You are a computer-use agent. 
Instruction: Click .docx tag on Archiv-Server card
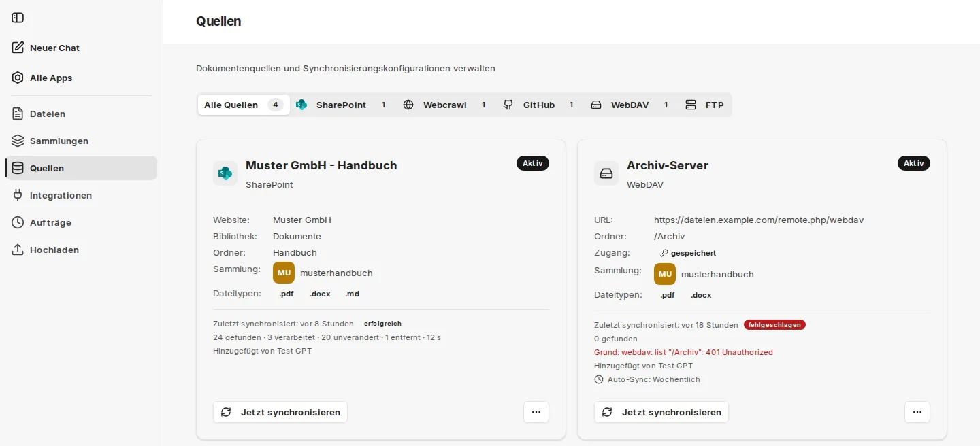pyautogui.click(x=701, y=295)
